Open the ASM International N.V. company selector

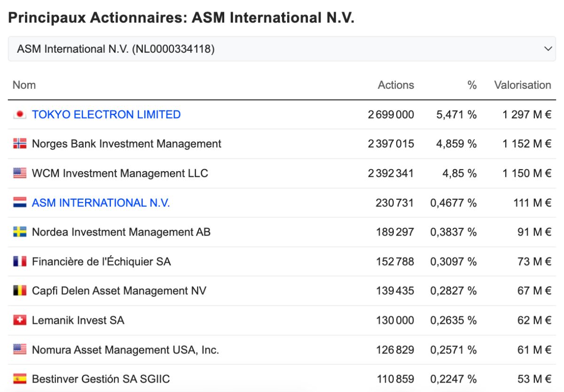pos(282,49)
